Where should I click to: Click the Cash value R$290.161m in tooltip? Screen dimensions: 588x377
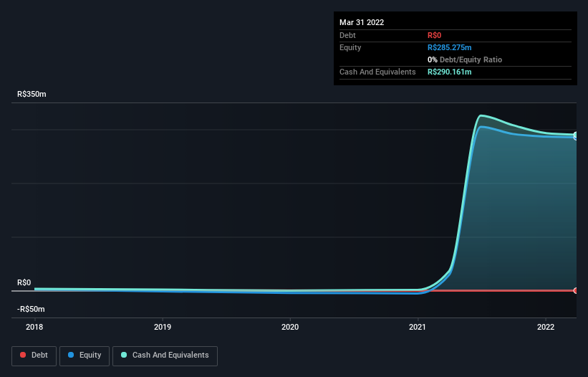(450, 72)
